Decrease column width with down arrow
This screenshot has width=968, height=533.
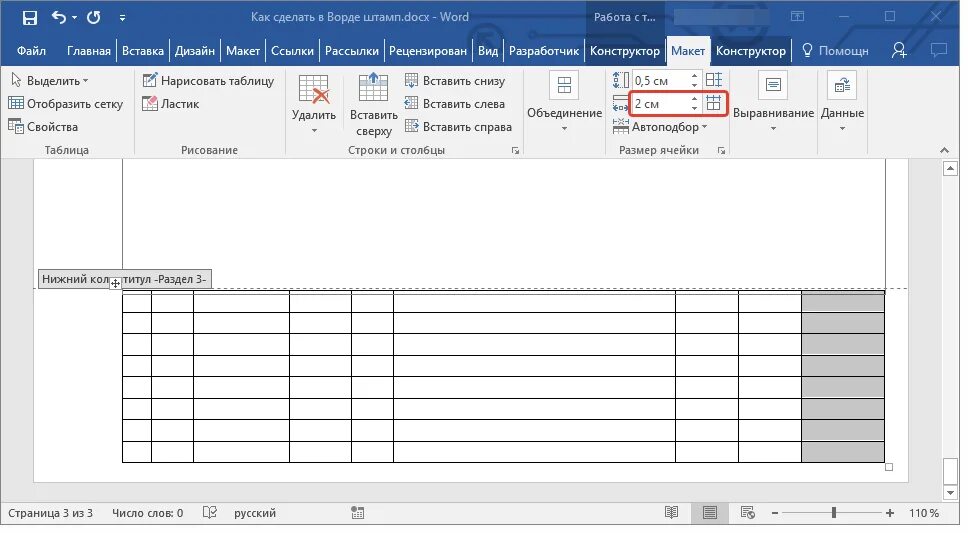click(695, 108)
